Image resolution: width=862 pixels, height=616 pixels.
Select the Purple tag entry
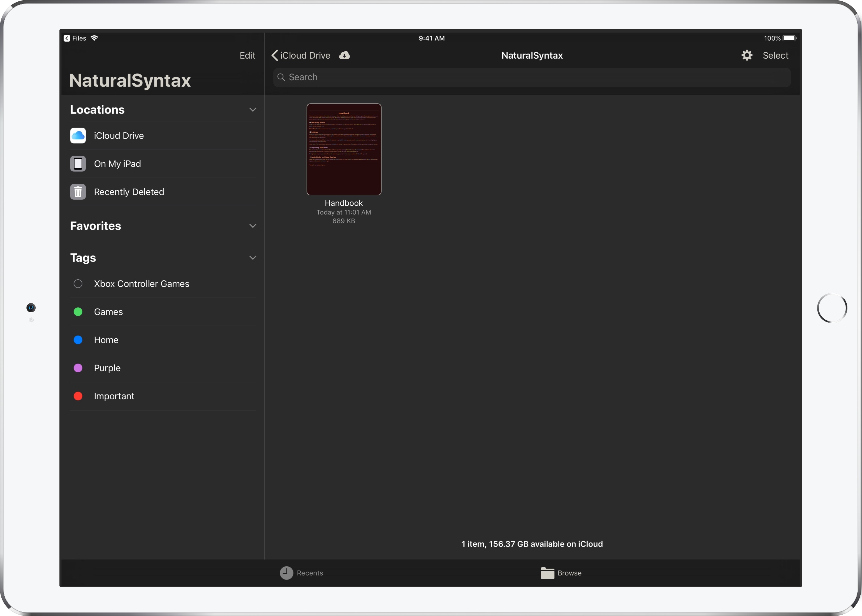107,368
